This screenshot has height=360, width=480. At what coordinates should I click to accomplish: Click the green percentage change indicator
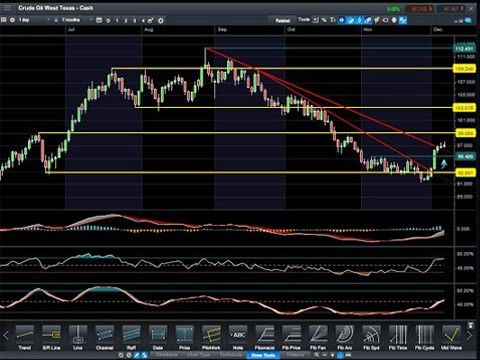click(x=393, y=8)
